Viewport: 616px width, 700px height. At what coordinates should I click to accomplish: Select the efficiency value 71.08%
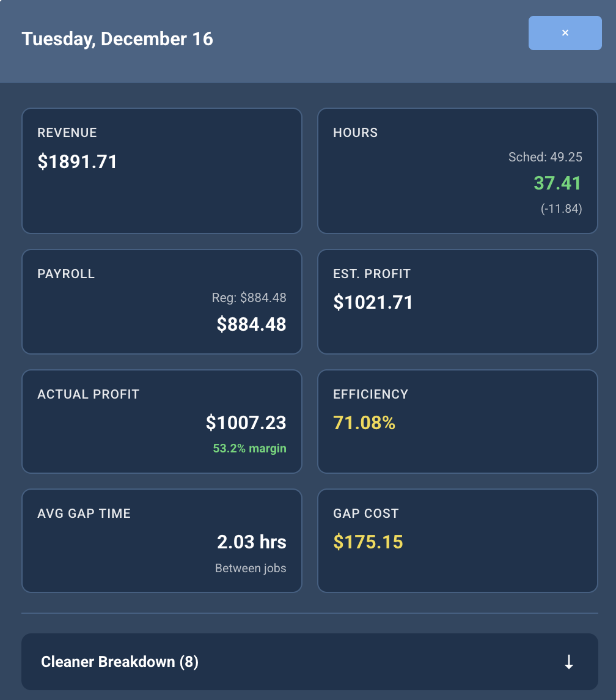click(x=364, y=423)
